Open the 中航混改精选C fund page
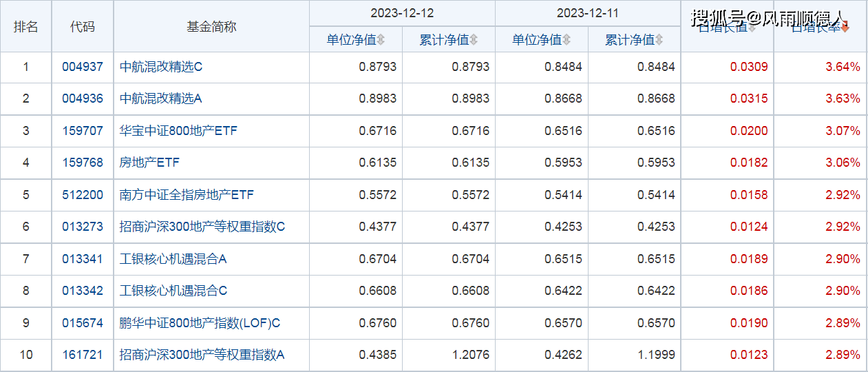The image size is (868, 372). pyautogui.click(x=161, y=67)
